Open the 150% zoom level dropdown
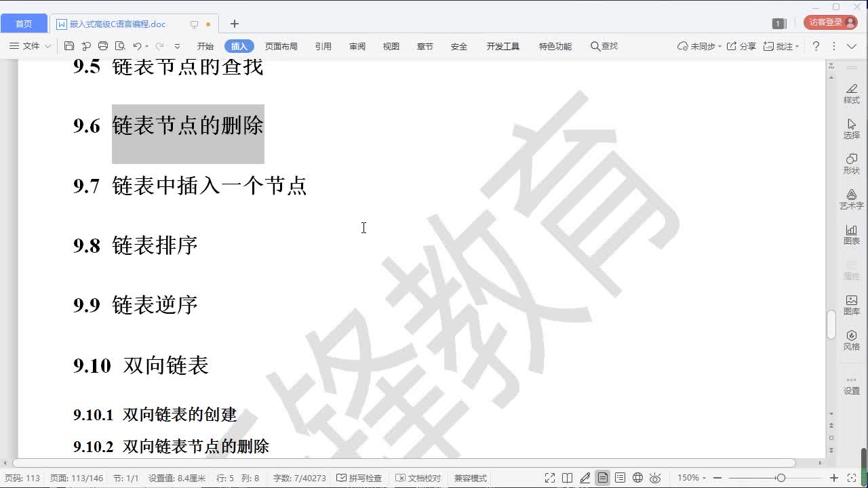Viewport: 868px width, 488px height. (x=692, y=478)
